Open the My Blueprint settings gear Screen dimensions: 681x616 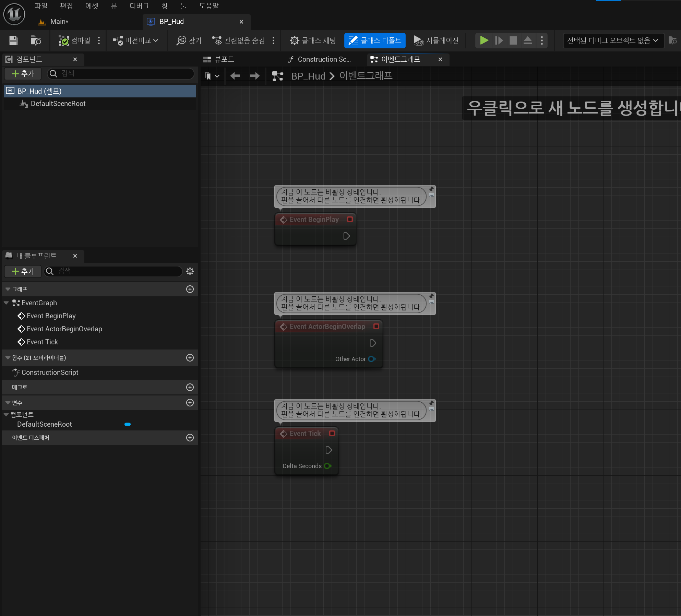pos(190,271)
